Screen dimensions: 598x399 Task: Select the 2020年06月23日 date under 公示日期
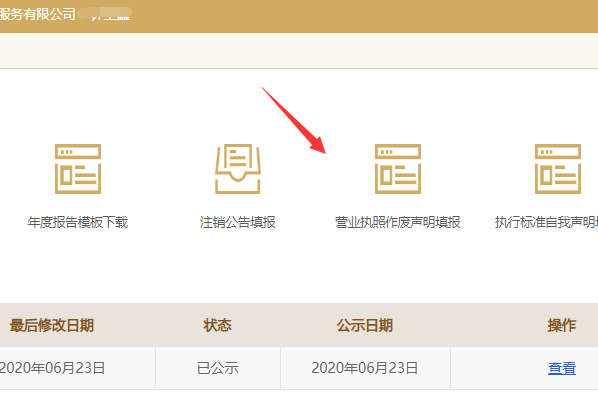pyautogui.click(x=365, y=368)
